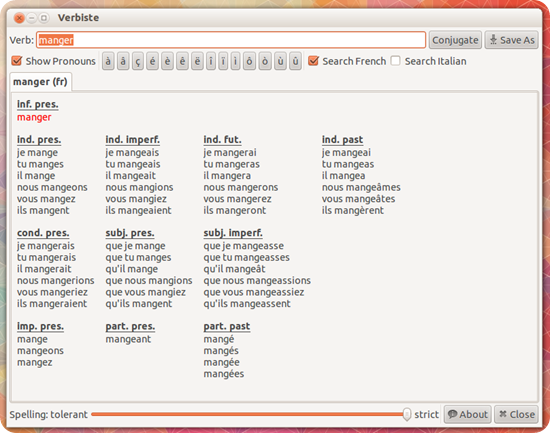Click the red infinitive 'manger'

[x=34, y=117]
